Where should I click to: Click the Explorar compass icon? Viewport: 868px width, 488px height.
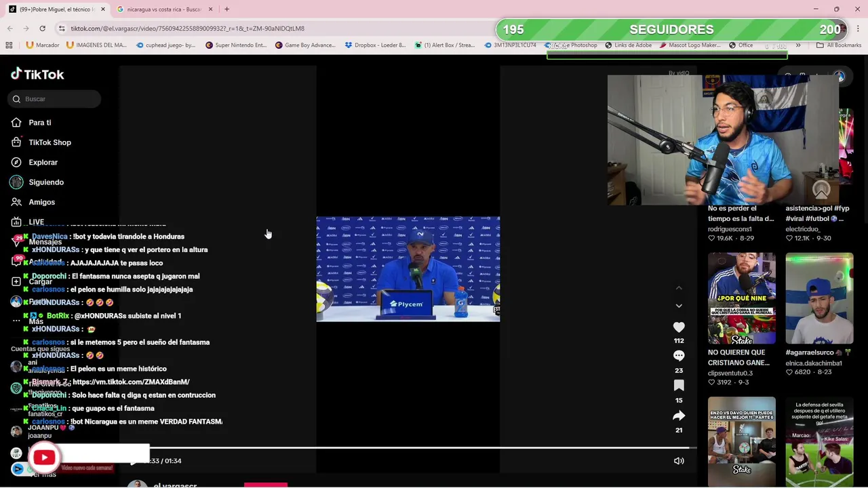coord(16,163)
